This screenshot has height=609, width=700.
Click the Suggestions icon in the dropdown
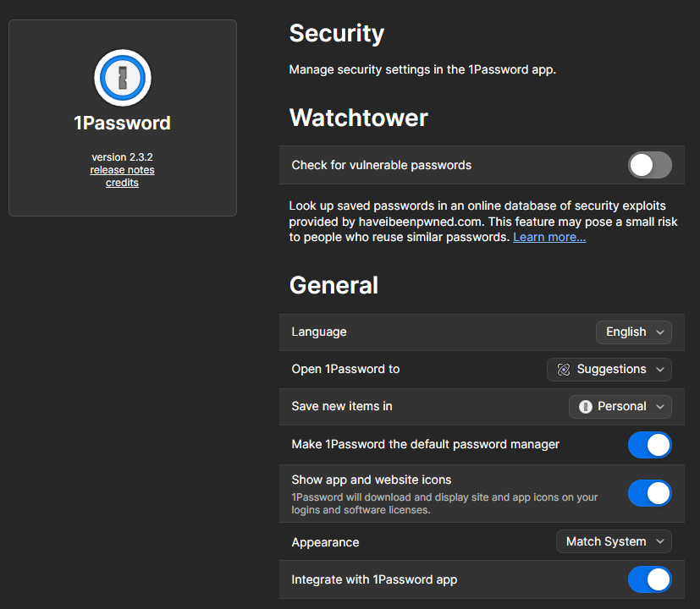pos(564,369)
